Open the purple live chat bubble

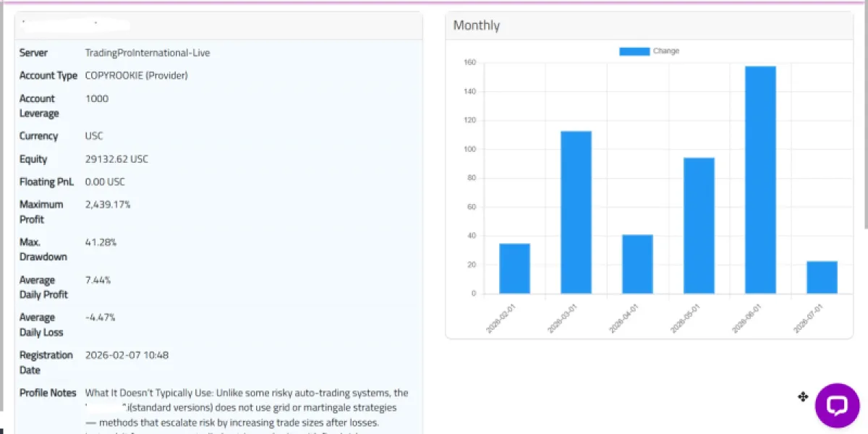click(837, 405)
